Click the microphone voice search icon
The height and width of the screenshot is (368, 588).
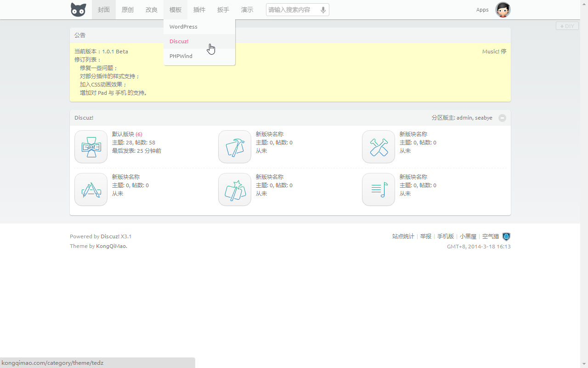pyautogui.click(x=323, y=10)
